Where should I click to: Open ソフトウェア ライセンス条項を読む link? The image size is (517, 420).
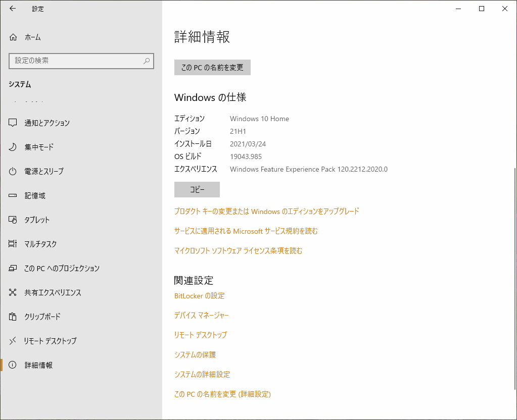[238, 251]
